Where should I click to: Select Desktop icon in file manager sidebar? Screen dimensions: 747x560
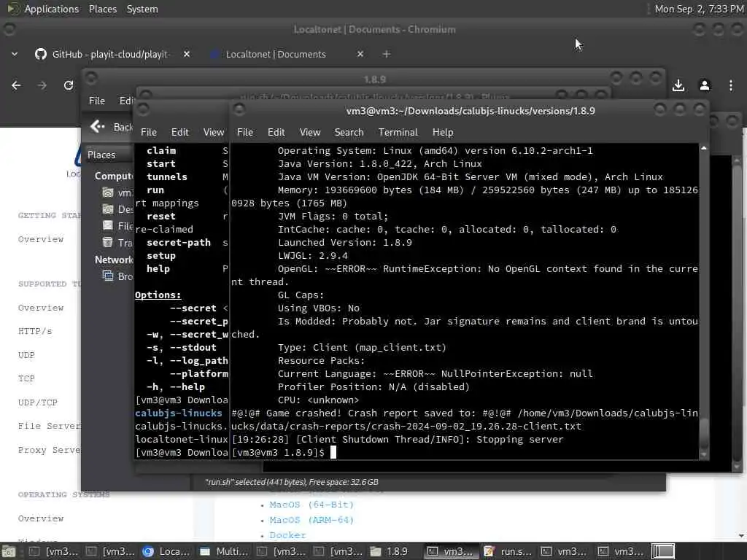tap(108, 209)
